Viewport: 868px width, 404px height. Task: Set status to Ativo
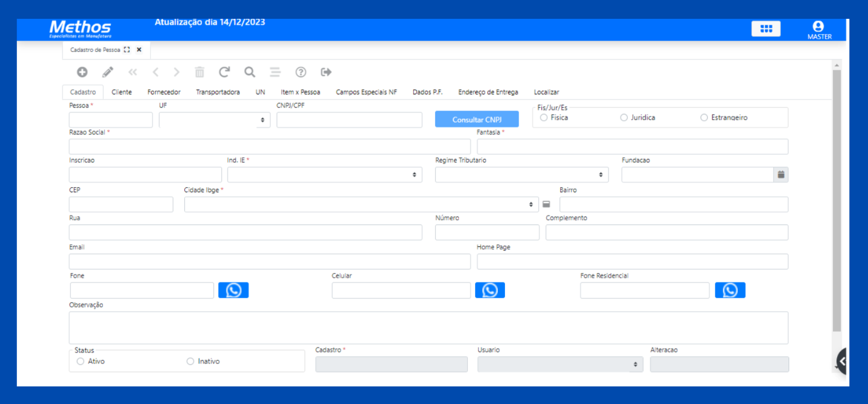pyautogui.click(x=81, y=362)
